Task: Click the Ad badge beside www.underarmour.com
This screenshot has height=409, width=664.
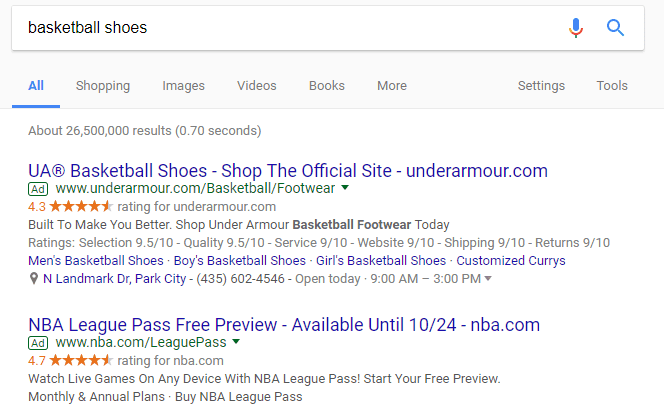Action: click(38, 188)
